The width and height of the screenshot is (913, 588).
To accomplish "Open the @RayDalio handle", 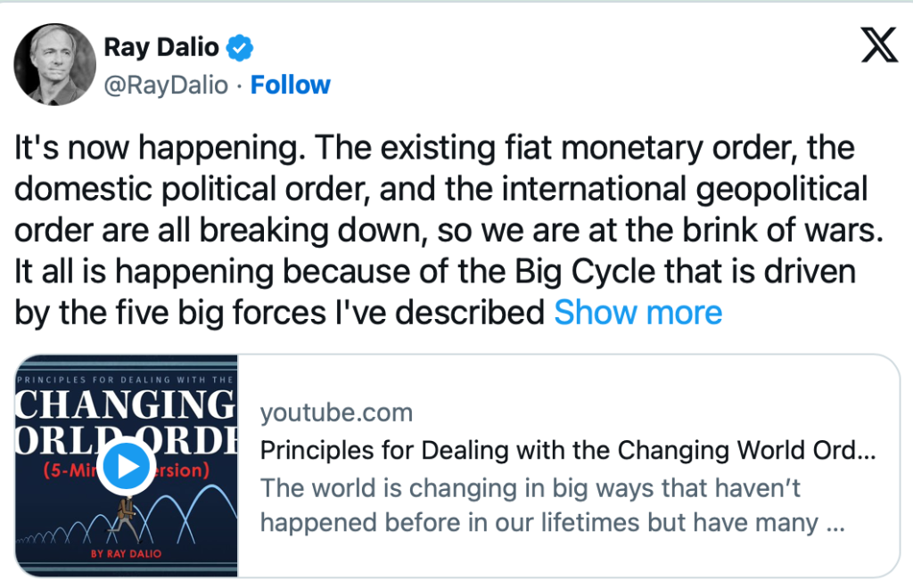I will click(x=166, y=85).
